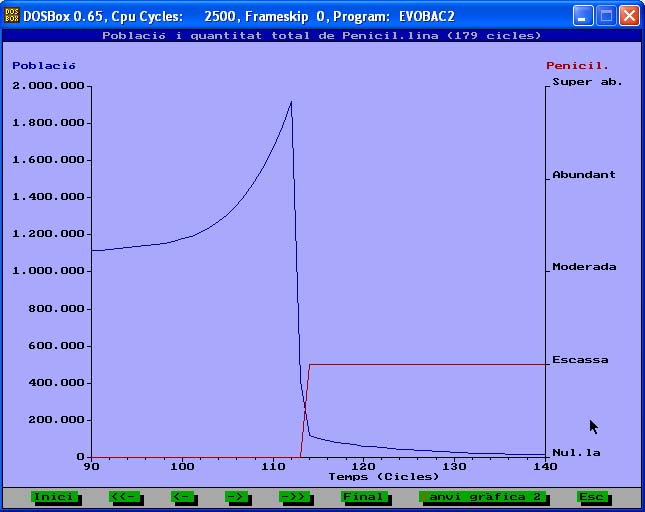645x512 pixels.
Task: Click the chart title text at top
Action: click(x=322, y=36)
